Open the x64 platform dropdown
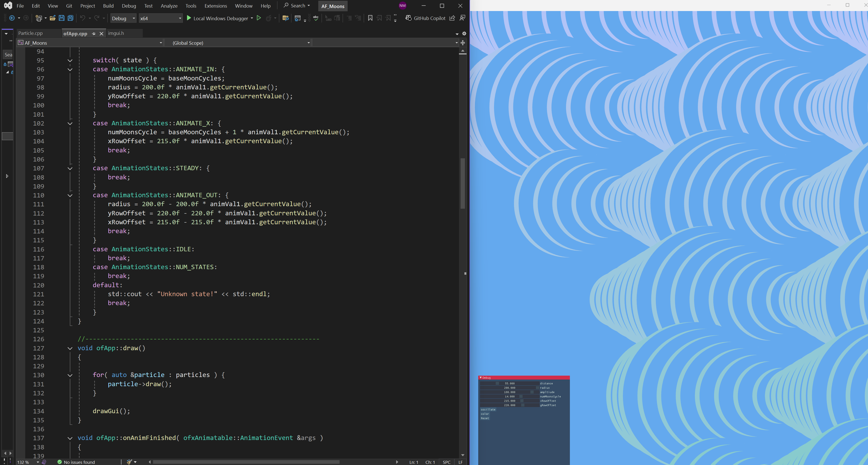 pos(160,18)
